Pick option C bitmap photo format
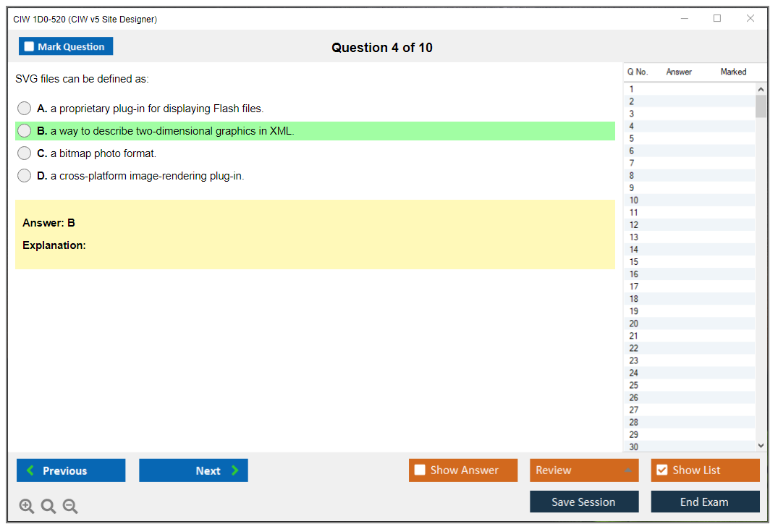 25,153
